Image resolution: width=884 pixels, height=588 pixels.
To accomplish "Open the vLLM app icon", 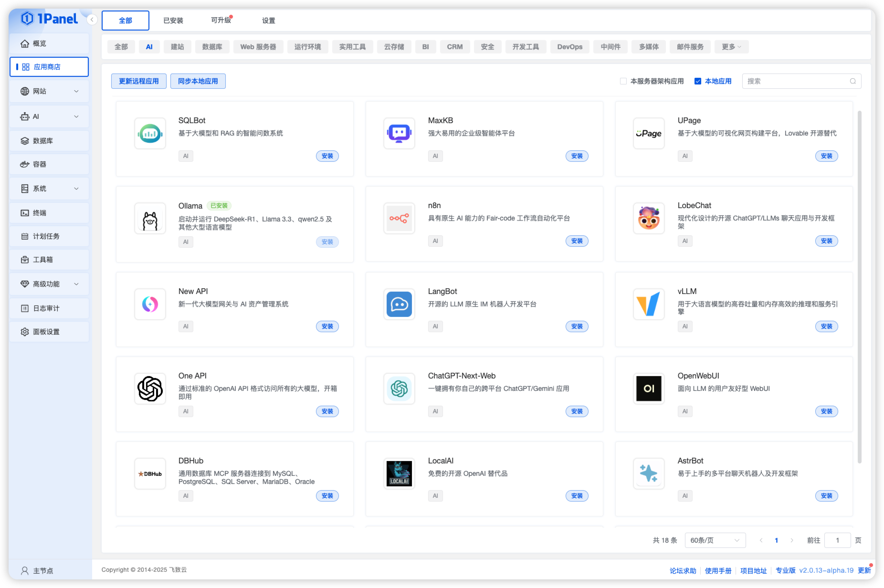I will pos(649,304).
